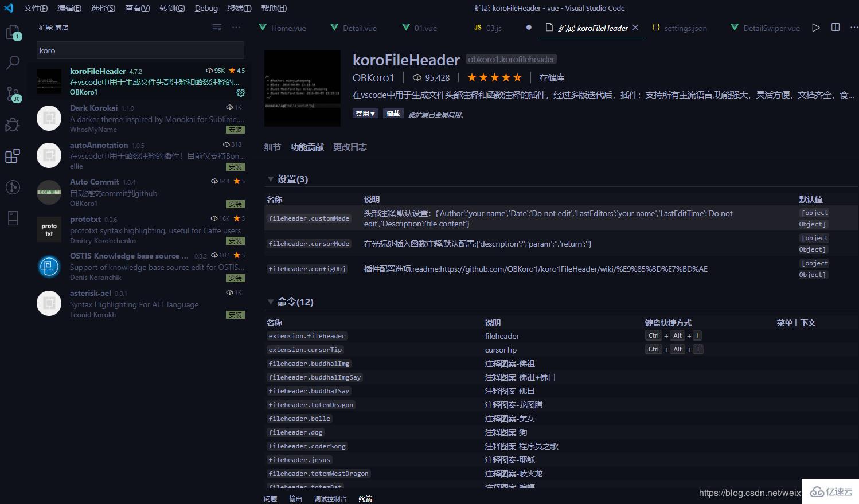Switch to the Home.vue tab
Image resolution: width=859 pixels, height=504 pixels.
tap(282, 28)
